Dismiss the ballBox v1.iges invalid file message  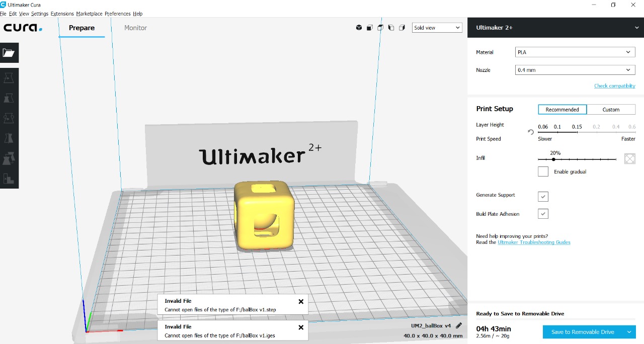point(301,327)
